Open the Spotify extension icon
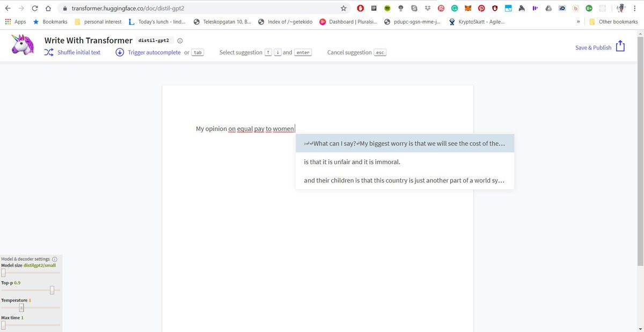Image resolution: width=644 pixels, height=332 pixels. [x=387, y=9]
